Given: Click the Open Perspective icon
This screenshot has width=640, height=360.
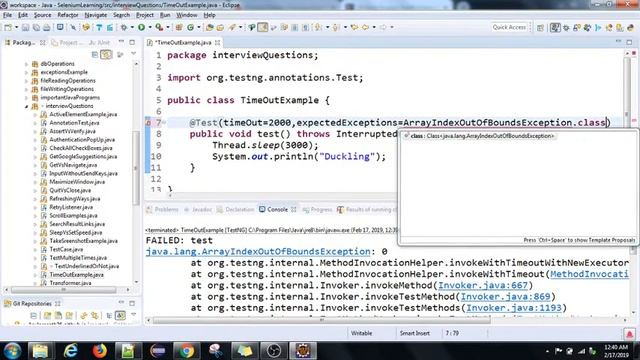Looking at the screenshot, I should click(x=541, y=28).
